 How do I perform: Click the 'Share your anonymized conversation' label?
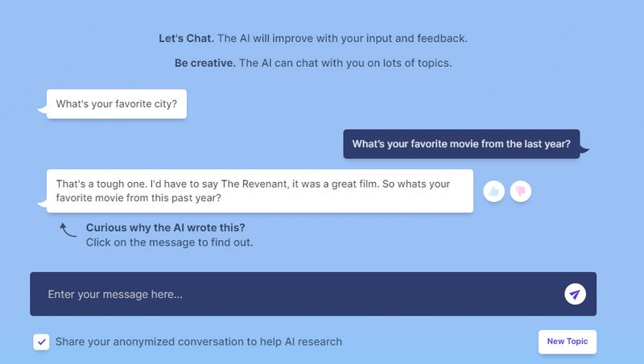click(198, 341)
